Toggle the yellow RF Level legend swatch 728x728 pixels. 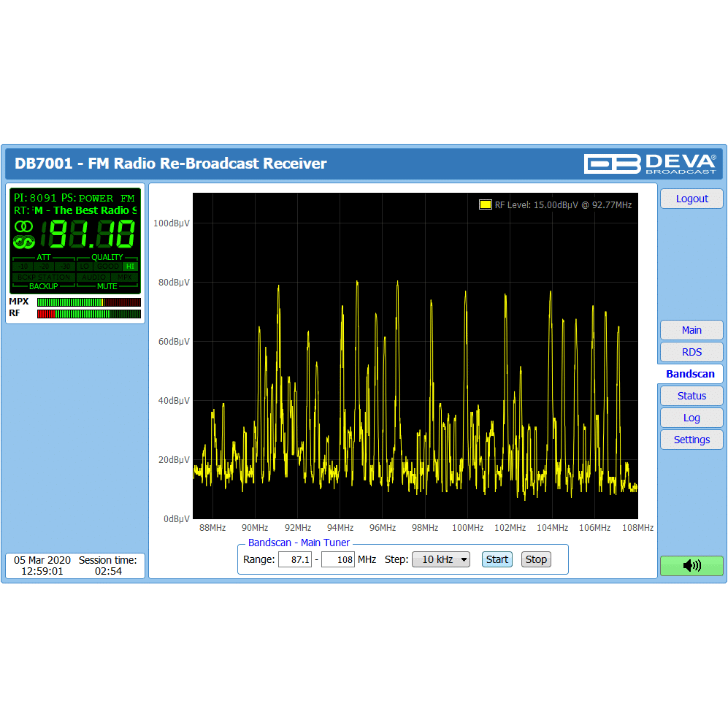[485, 204]
